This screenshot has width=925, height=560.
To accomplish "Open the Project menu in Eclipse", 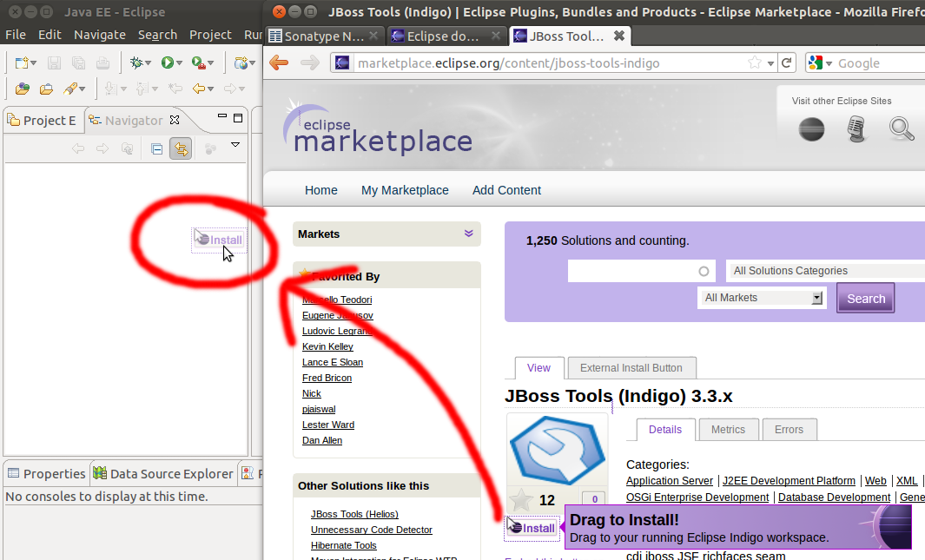I will pyautogui.click(x=210, y=35).
